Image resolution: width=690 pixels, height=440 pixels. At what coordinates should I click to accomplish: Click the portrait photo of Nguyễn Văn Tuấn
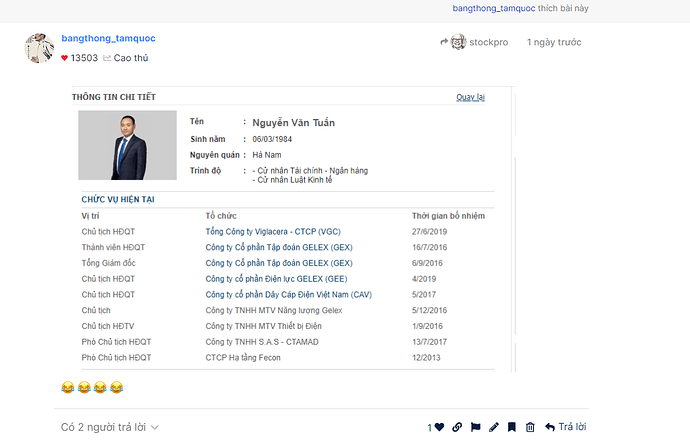(128, 145)
